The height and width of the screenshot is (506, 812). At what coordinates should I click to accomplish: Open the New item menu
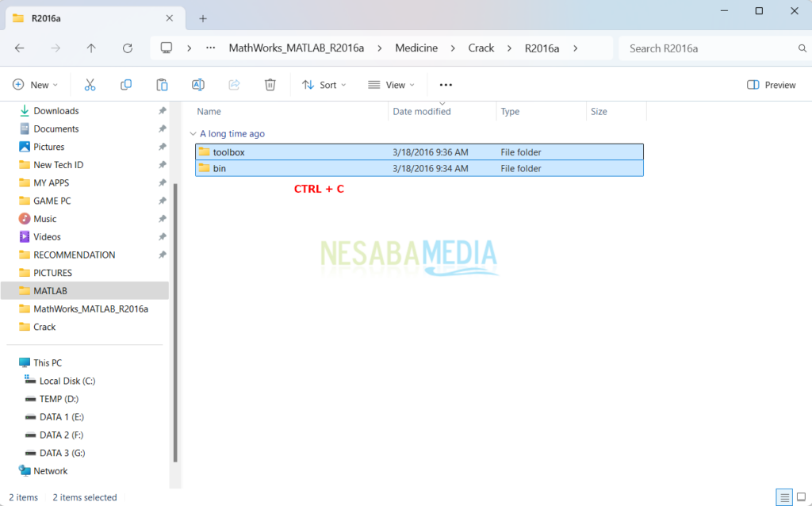[x=35, y=84]
